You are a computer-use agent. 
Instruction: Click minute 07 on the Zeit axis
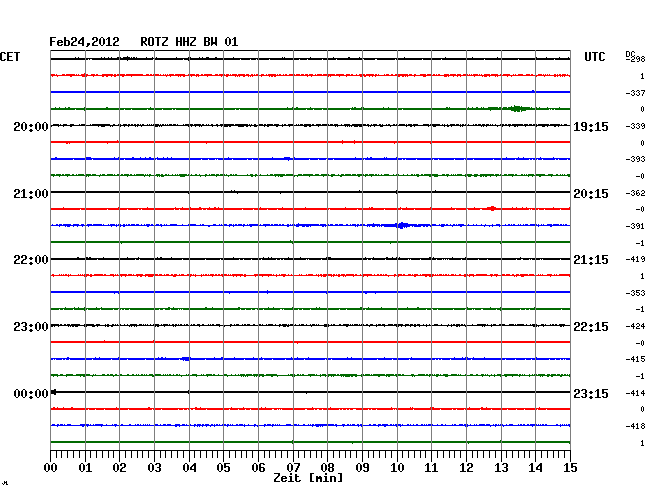tap(293, 467)
